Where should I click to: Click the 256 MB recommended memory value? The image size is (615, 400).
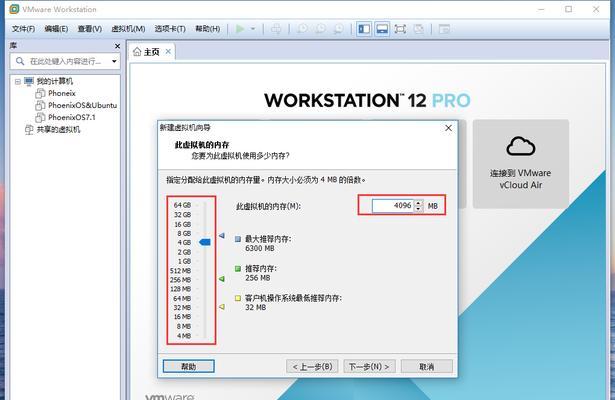click(x=257, y=278)
